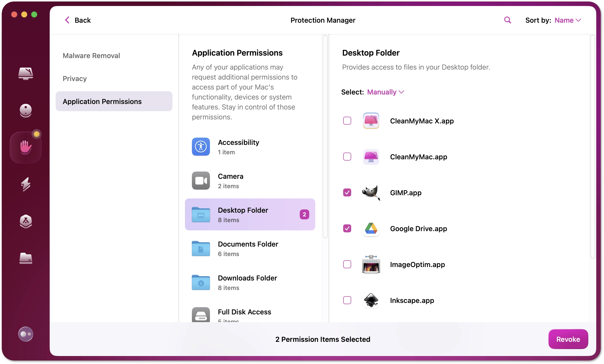Click the GIMP.app mascot icon
The width and height of the screenshot is (604, 364).
pyautogui.click(x=371, y=193)
